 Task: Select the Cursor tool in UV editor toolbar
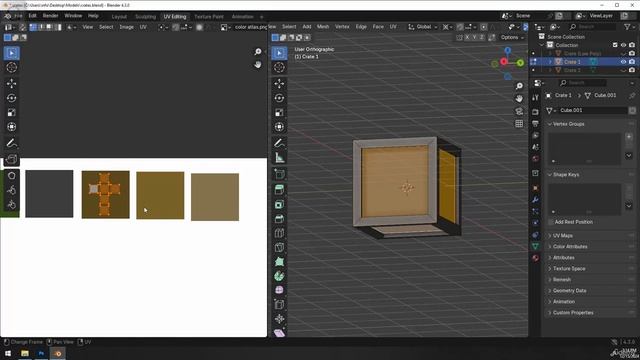[x=11, y=68]
